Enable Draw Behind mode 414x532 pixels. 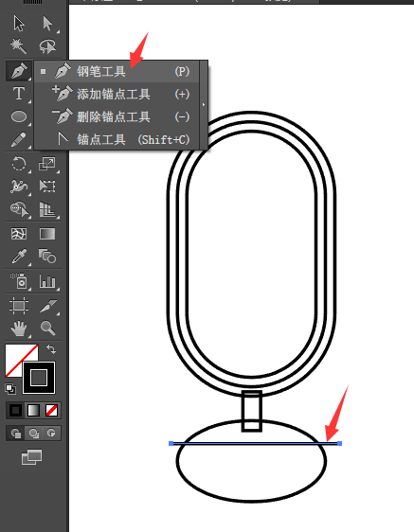(x=33, y=434)
